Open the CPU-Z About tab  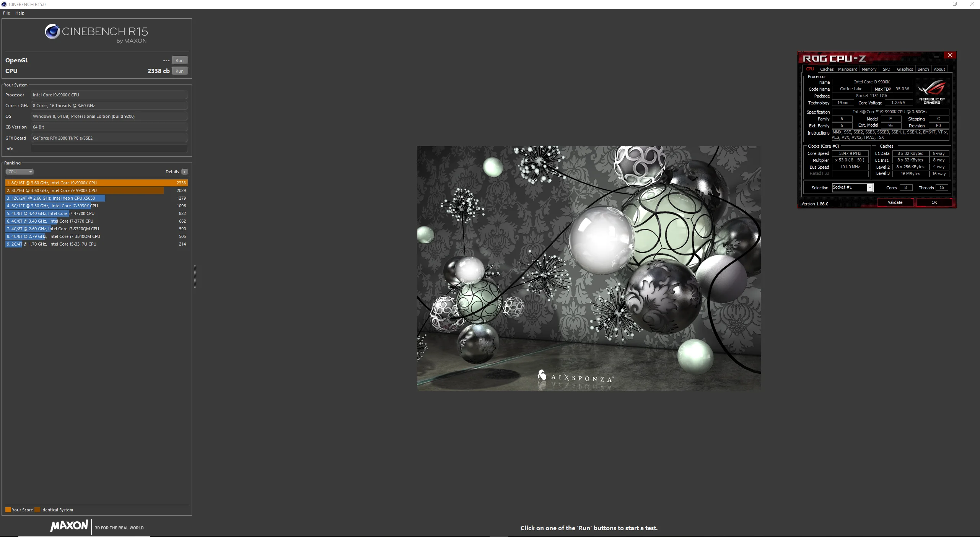click(x=939, y=69)
